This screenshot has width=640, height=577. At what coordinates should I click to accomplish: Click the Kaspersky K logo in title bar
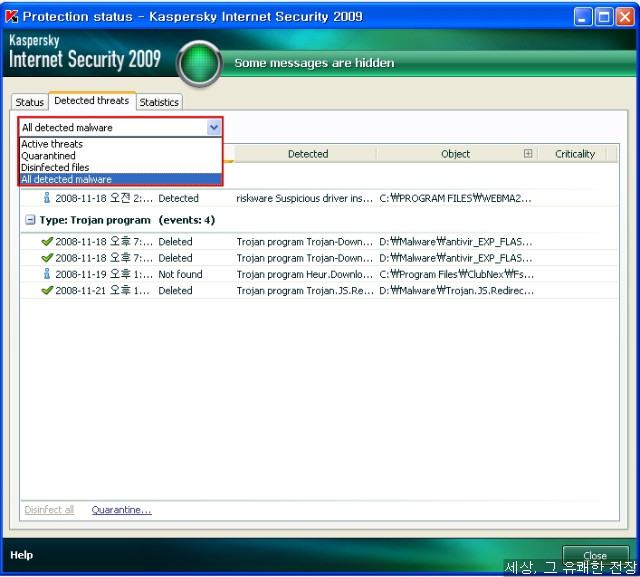pyautogui.click(x=11, y=16)
